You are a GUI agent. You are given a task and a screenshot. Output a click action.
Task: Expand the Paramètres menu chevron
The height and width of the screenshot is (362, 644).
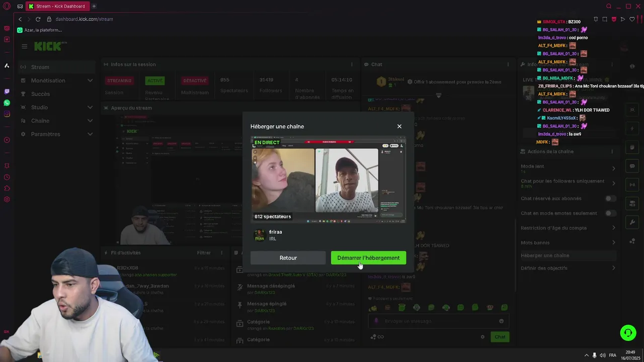tap(90, 134)
